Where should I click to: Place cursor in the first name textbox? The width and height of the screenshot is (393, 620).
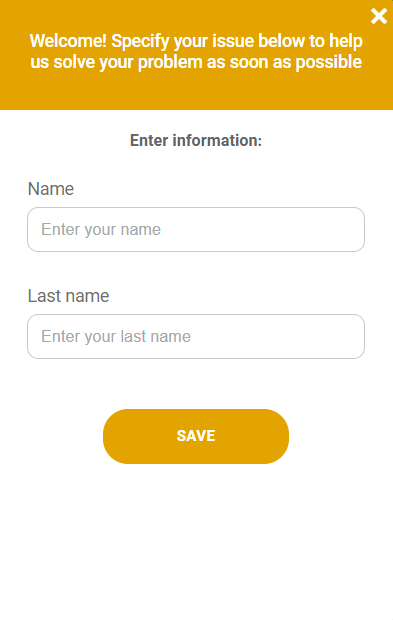point(196,229)
